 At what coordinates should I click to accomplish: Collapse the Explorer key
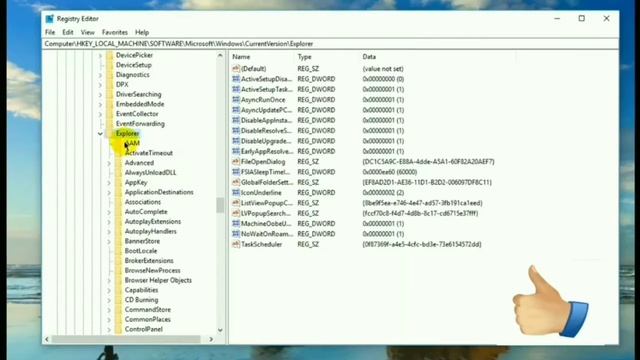click(100, 133)
